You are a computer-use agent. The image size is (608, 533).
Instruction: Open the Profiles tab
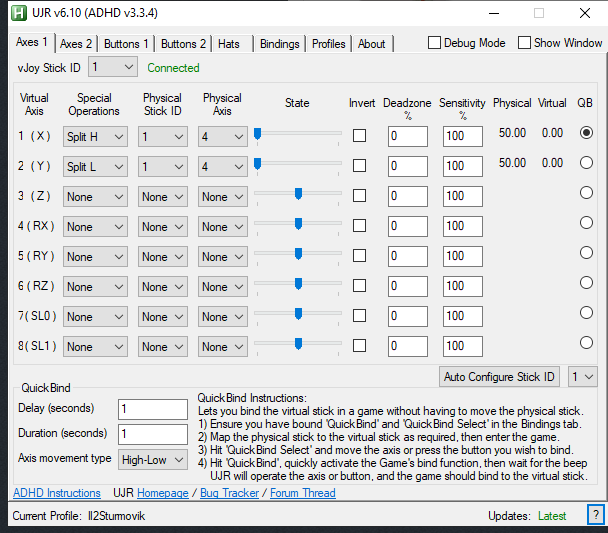pos(328,43)
